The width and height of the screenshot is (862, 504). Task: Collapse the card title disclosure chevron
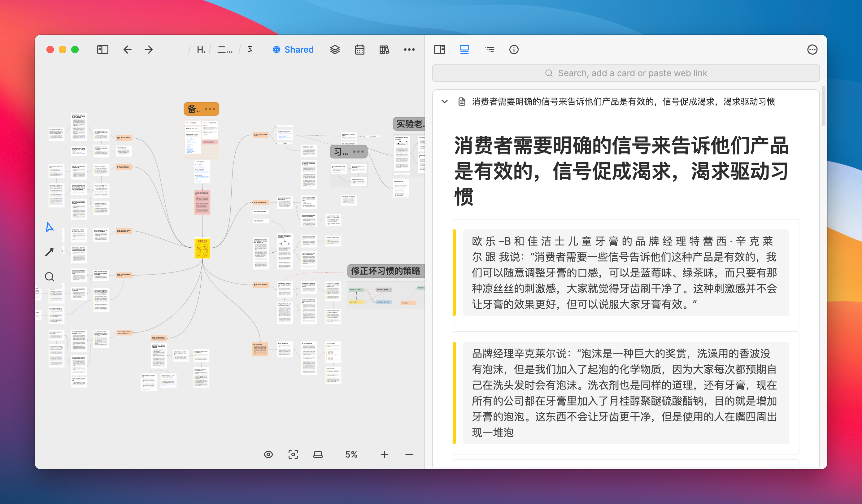pos(445,102)
